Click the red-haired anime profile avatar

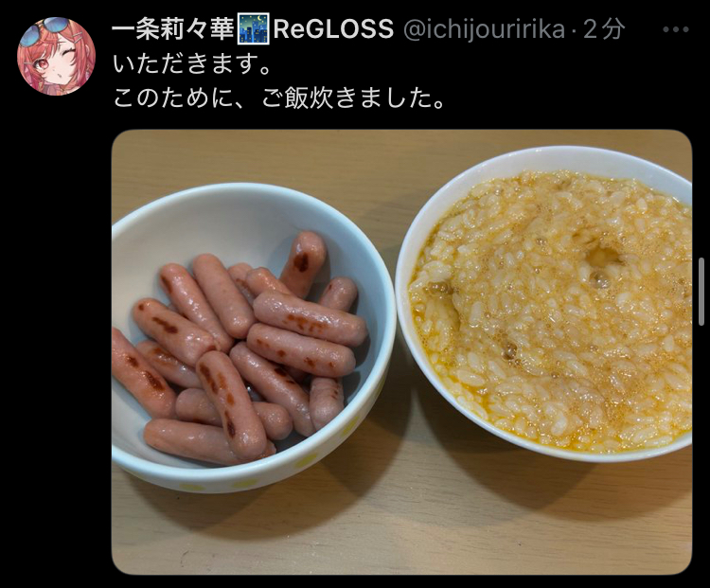click(x=56, y=56)
